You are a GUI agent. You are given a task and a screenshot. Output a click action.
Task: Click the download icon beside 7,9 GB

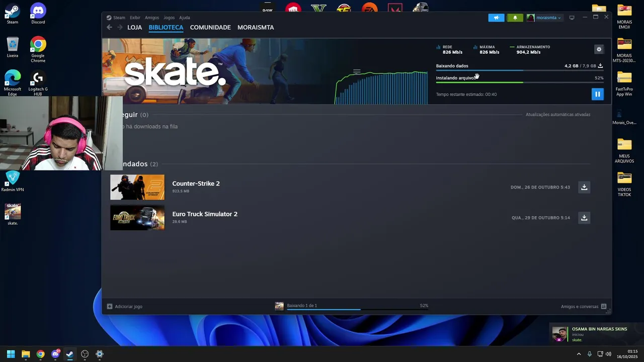(x=600, y=66)
